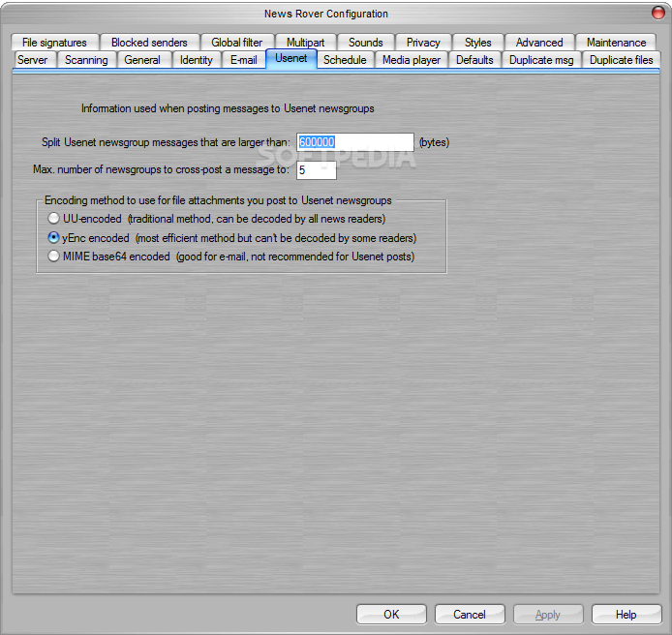The height and width of the screenshot is (635, 672).
Task: Open the E-mail tab
Action: coord(243,60)
